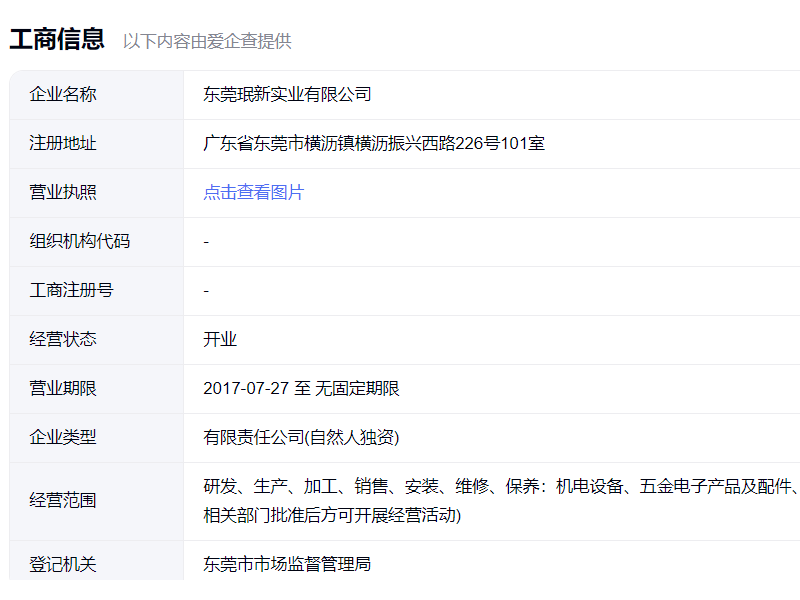Viewport: 800px width, 600px height.
Task: Select the 有限责任公司(自然人独资) company type value
Action: pos(301,438)
